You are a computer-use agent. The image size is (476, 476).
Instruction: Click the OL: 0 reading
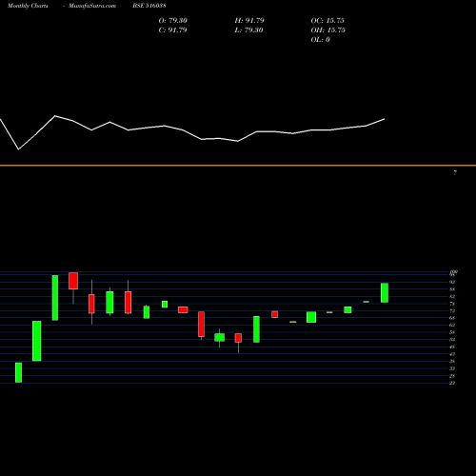pyautogui.click(x=320, y=40)
